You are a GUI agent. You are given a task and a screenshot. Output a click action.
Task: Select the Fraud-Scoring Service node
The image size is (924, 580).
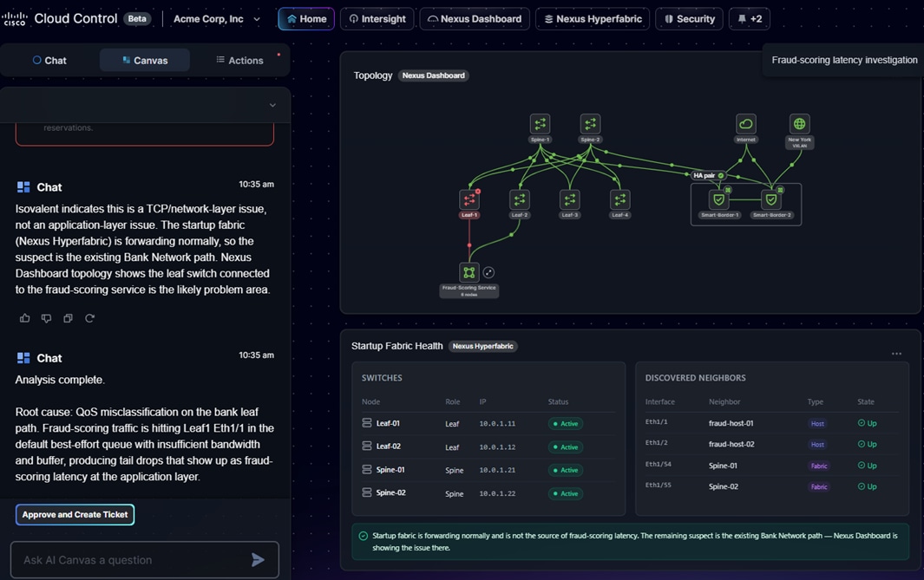469,272
